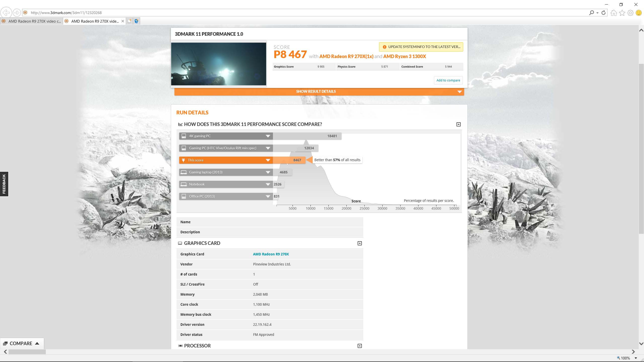The width and height of the screenshot is (644, 362).
Task: Open the AMD Radeon R9 270X(1x) score link
Action: point(346,56)
